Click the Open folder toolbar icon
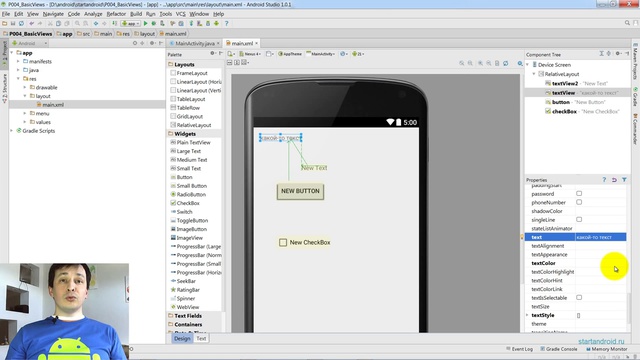The height and width of the screenshot is (360, 640). click(4, 24)
